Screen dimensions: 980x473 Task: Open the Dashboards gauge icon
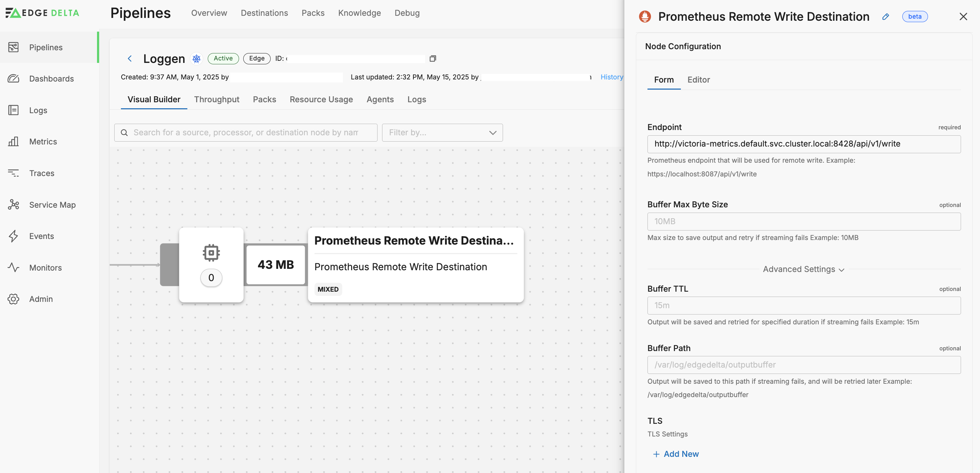[13, 79]
